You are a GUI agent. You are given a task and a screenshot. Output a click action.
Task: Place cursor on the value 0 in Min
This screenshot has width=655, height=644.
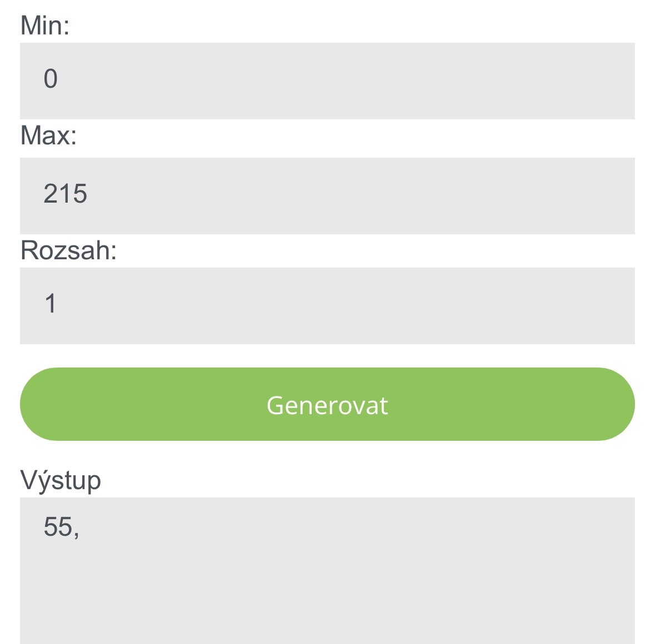point(51,79)
